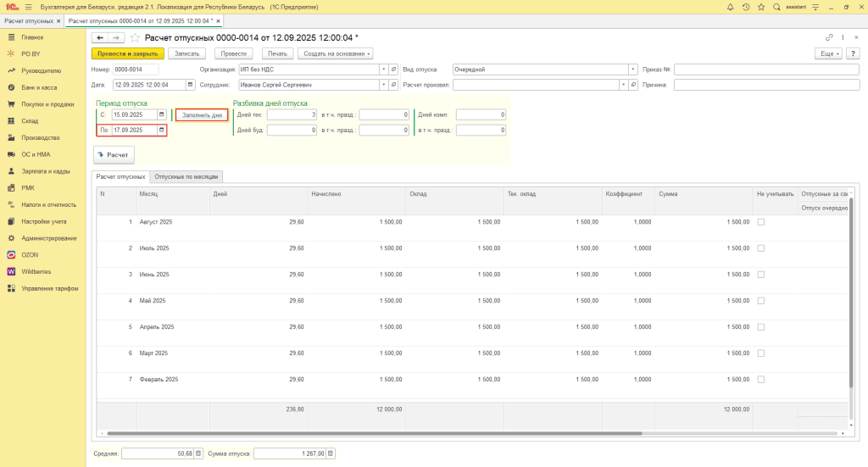Expand the Вид отпуска dropdown
Viewport: 868px width, 467px height.
pos(633,69)
